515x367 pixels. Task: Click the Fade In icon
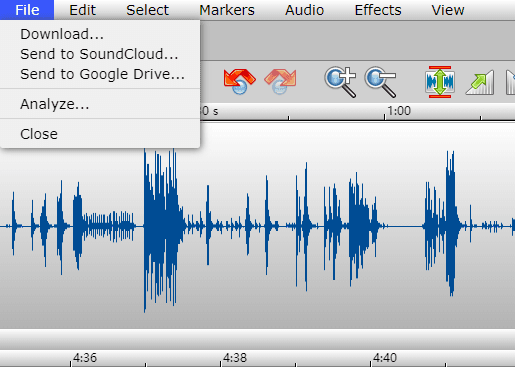point(480,82)
